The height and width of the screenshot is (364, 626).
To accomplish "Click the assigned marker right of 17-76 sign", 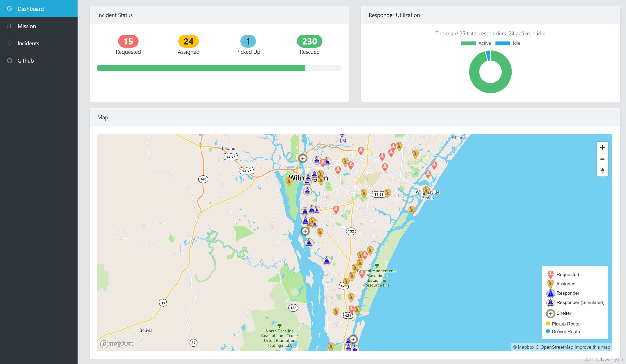I will pyautogui.click(x=388, y=193).
